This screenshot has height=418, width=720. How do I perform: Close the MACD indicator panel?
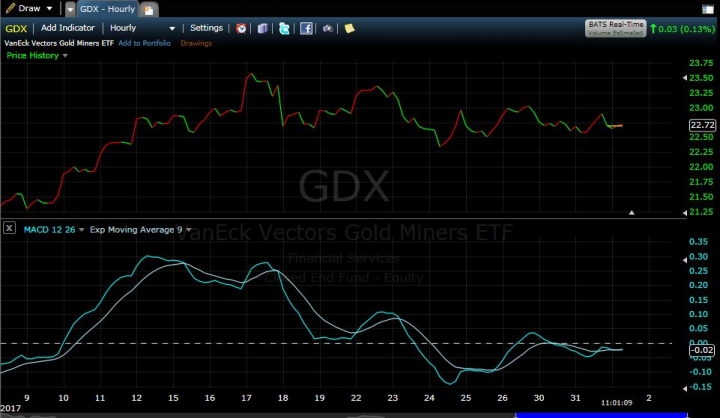[9, 228]
